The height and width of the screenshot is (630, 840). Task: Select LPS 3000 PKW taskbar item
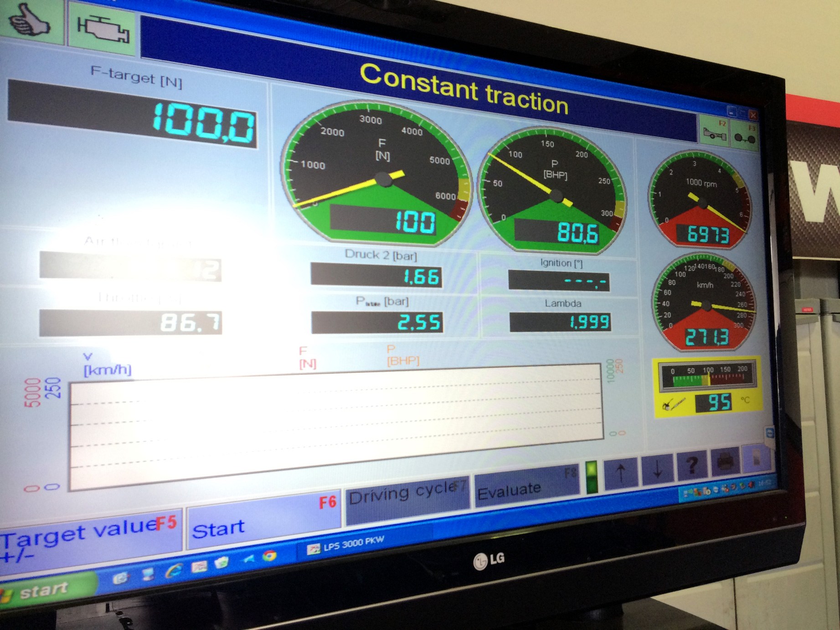[347, 545]
